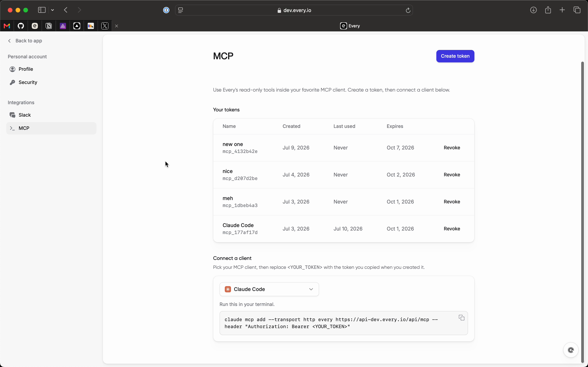Click token ID mcp_4132b42e

click(240, 151)
